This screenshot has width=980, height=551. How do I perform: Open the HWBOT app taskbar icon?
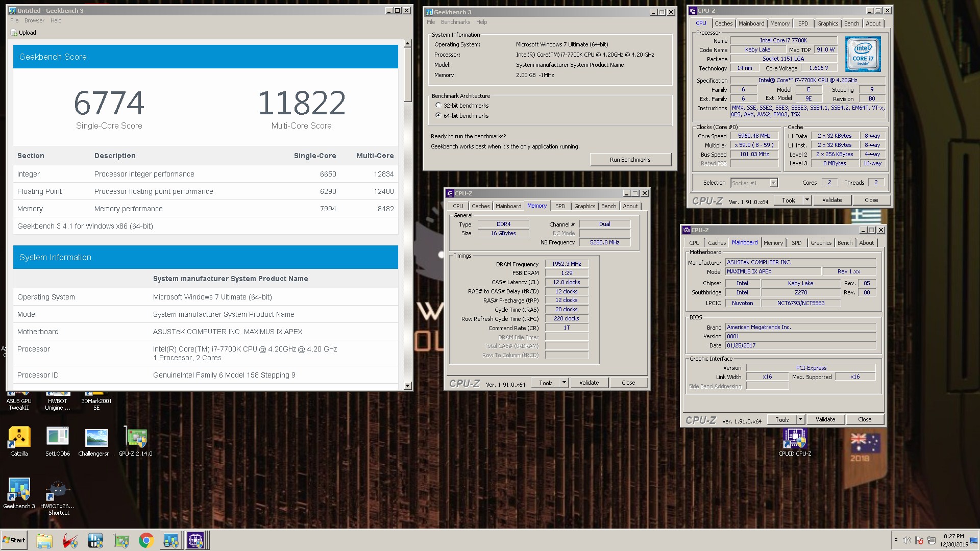point(95,540)
